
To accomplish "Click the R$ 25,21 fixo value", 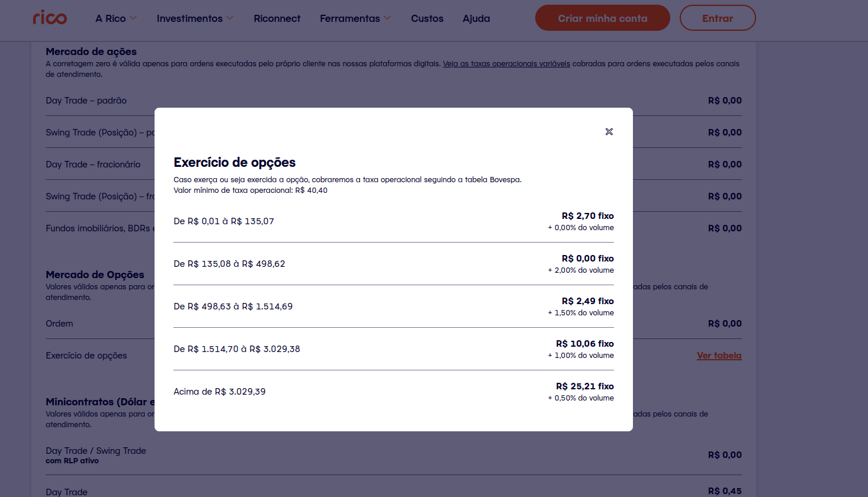I will 584,386.
